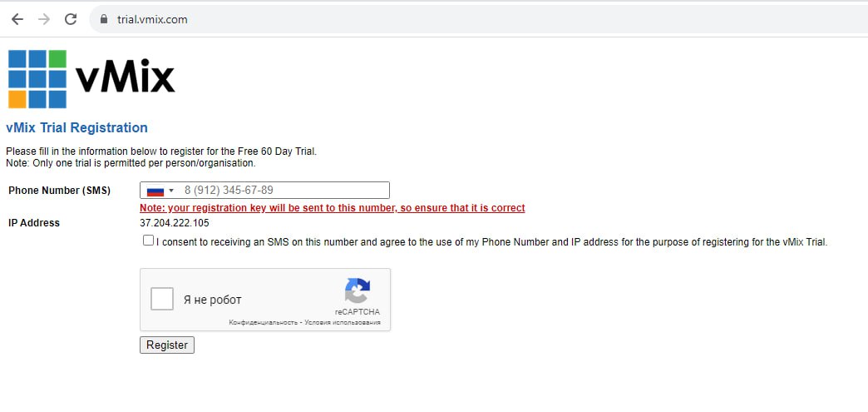Click the consent text beside the checkbox
868x412 pixels.
(491, 242)
